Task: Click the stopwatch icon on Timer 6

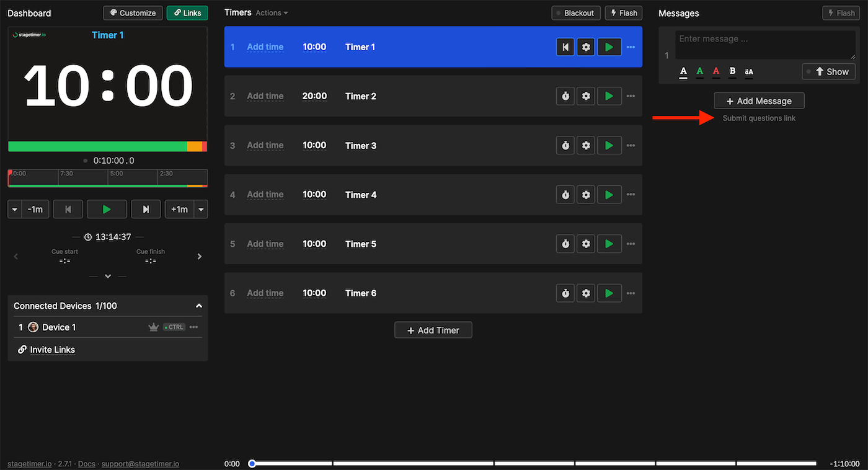Action: click(x=565, y=293)
